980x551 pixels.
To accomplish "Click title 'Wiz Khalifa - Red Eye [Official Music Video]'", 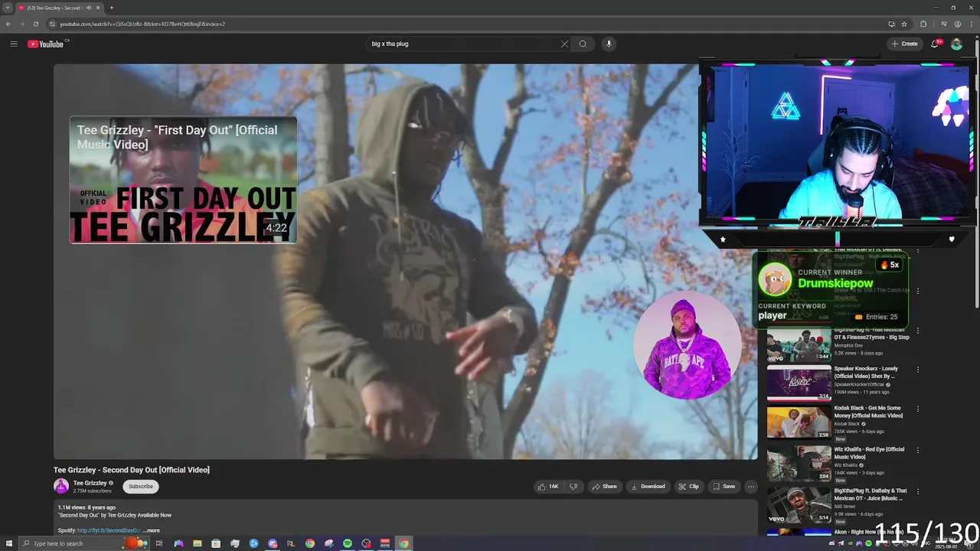I will point(869,453).
